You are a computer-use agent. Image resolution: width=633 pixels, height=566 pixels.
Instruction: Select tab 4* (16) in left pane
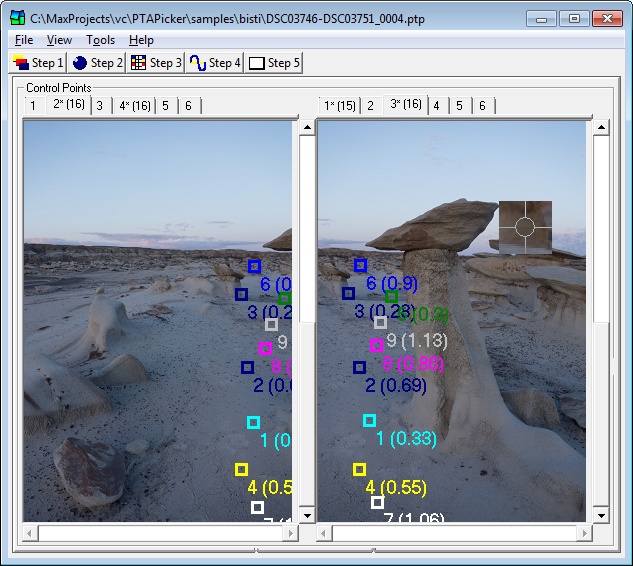point(134,106)
